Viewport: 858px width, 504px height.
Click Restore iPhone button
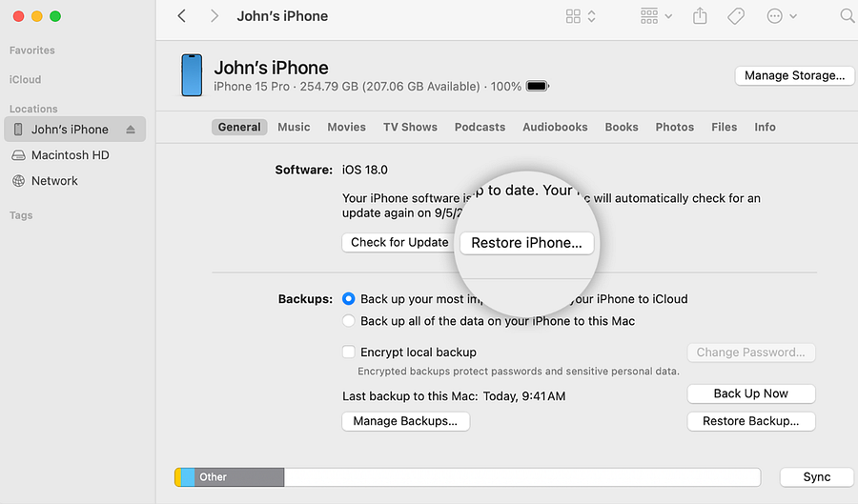click(x=526, y=243)
